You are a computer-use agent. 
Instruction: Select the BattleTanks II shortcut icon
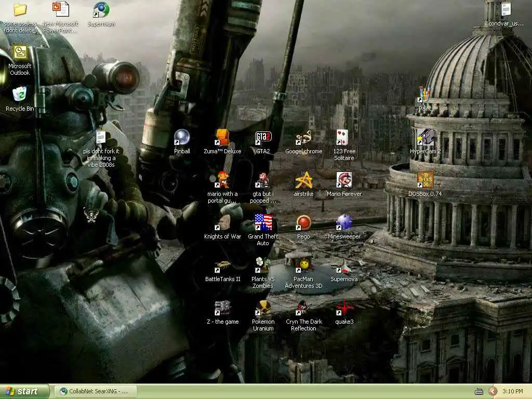222,265
